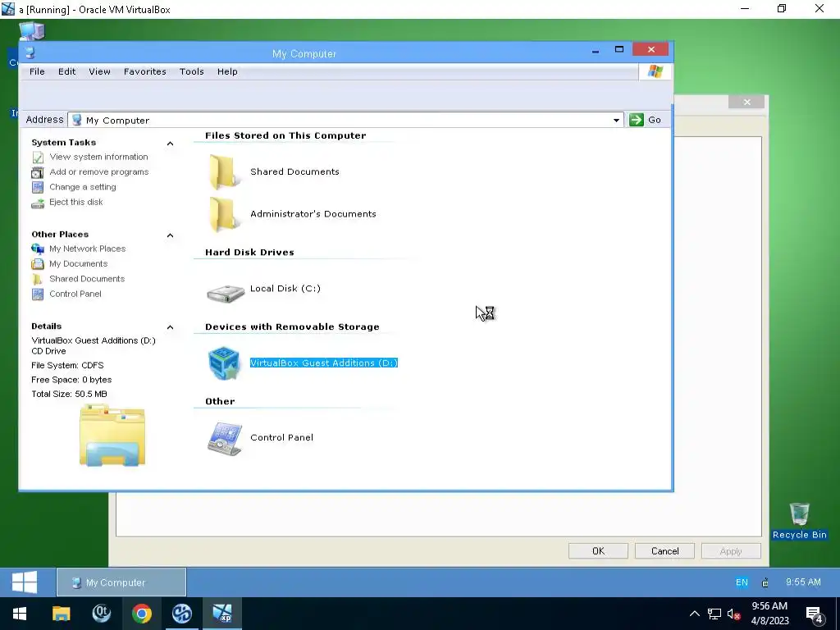Click the host network tray icon
840x630 pixels.
click(714, 614)
